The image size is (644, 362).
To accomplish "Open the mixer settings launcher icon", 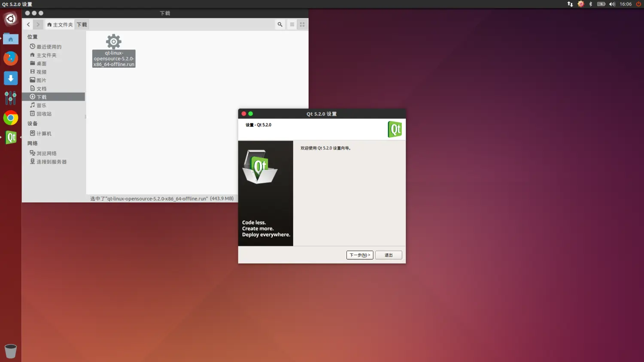I will point(11,98).
